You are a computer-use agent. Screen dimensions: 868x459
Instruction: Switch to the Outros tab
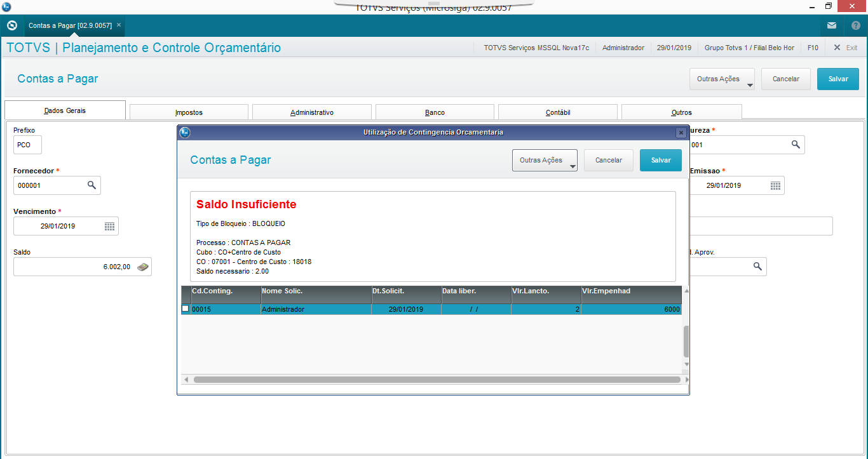click(681, 112)
